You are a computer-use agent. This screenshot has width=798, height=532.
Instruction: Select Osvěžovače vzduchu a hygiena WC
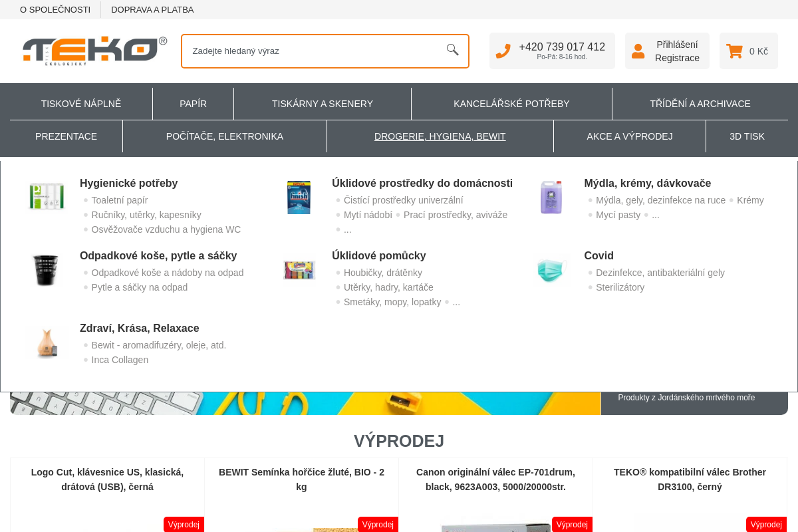[166, 229]
